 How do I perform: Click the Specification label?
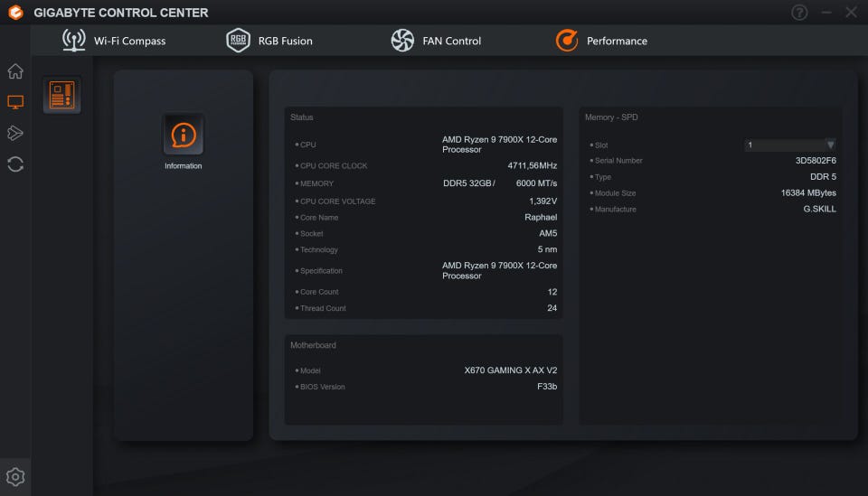[x=321, y=271]
